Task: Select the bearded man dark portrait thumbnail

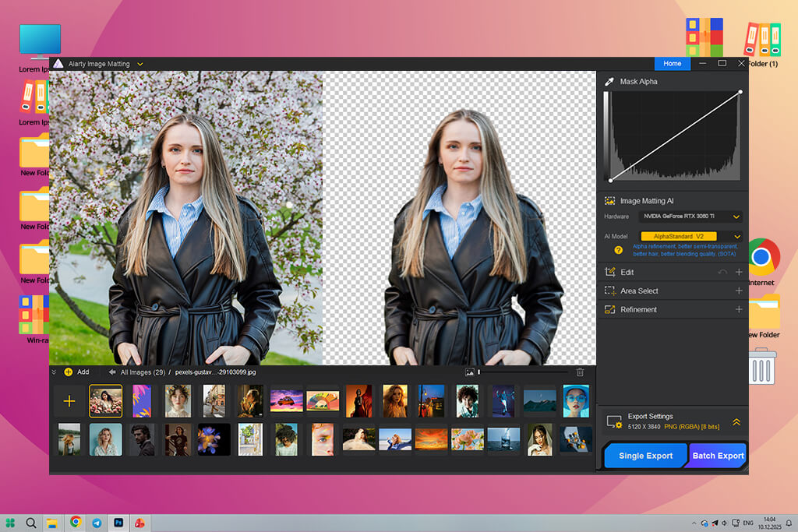Action: click(x=142, y=439)
